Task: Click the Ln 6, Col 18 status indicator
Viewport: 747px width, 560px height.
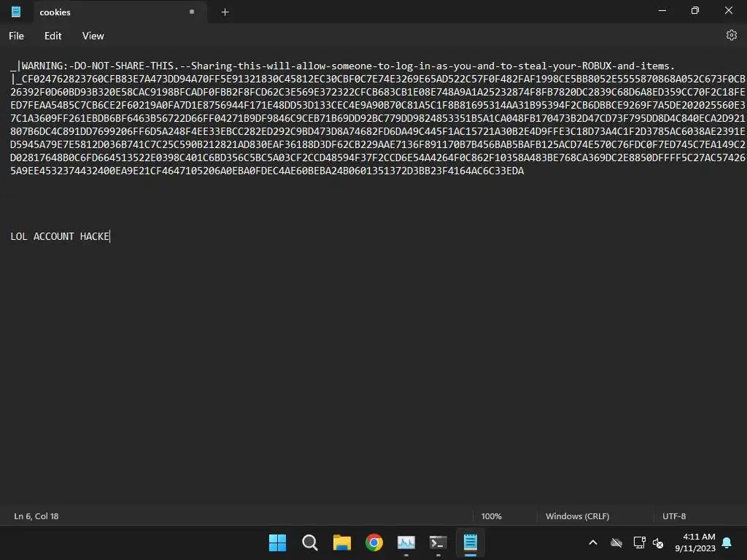Action: pyautogui.click(x=36, y=516)
